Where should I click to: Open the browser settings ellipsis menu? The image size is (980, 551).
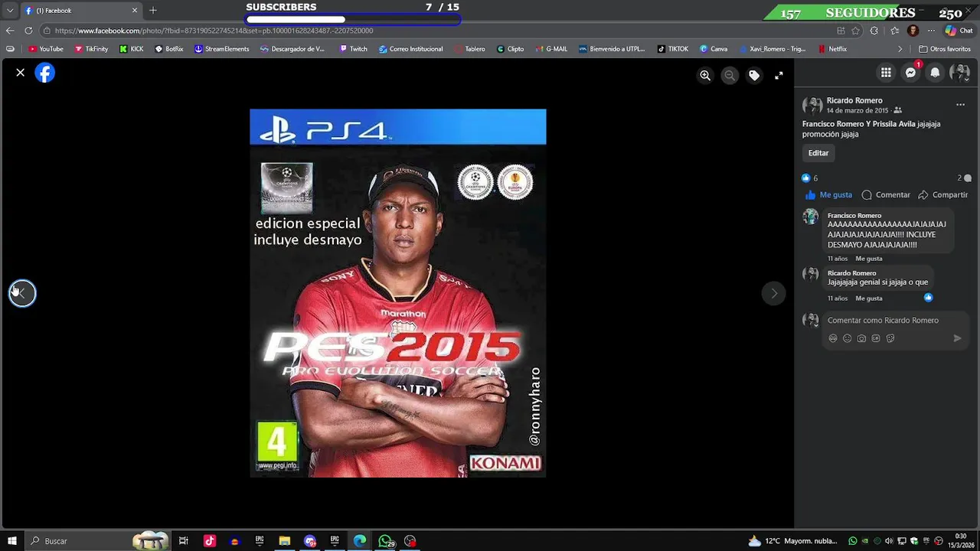(x=931, y=31)
